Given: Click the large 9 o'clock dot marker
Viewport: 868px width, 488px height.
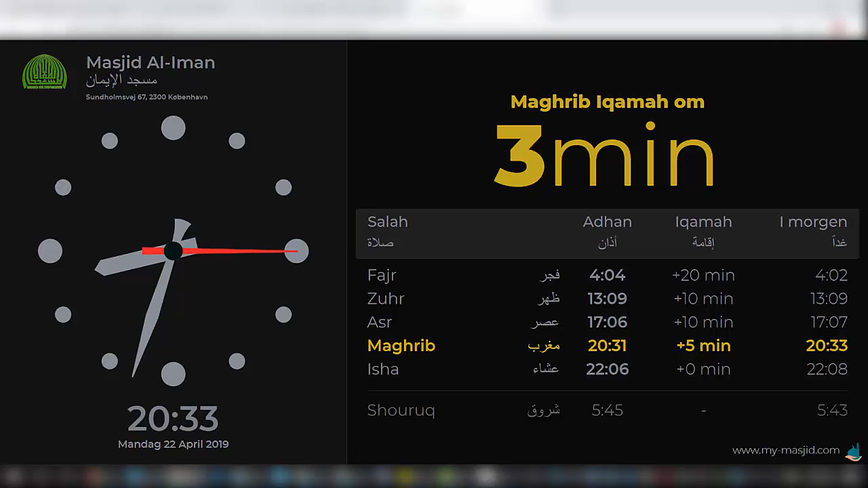Looking at the screenshot, I should coord(50,251).
